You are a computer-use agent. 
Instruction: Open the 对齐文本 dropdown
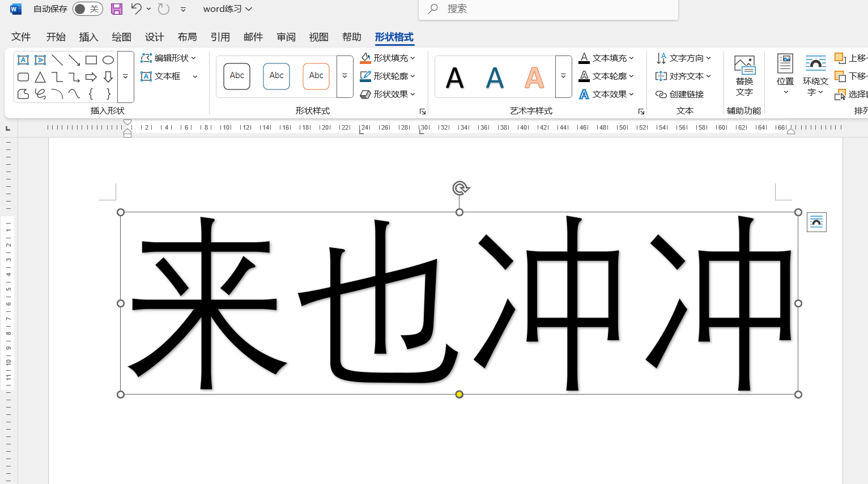pyautogui.click(x=683, y=76)
